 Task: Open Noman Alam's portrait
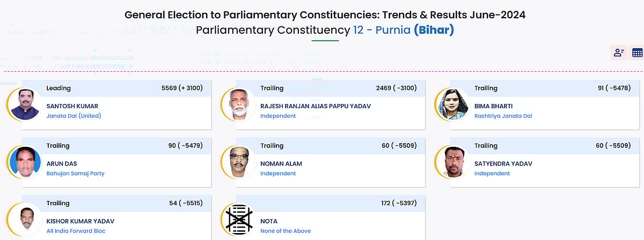point(239,162)
